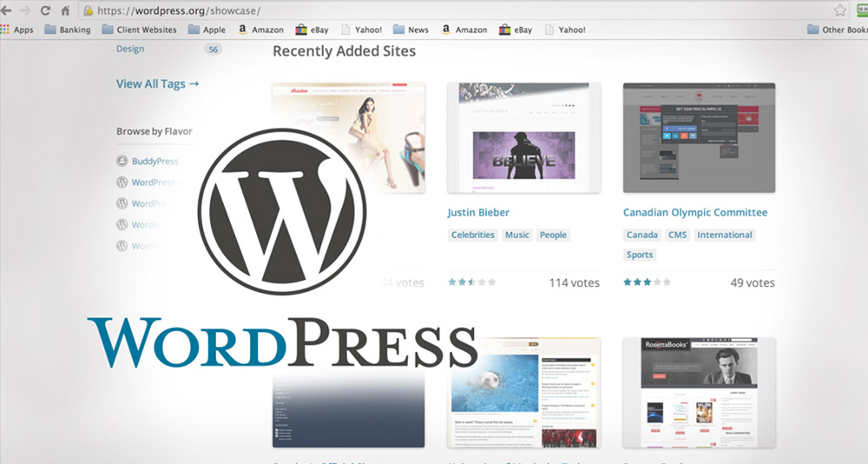Image resolution: width=868 pixels, height=464 pixels.
Task: Click the security warning icon in address bar
Action: [x=88, y=10]
